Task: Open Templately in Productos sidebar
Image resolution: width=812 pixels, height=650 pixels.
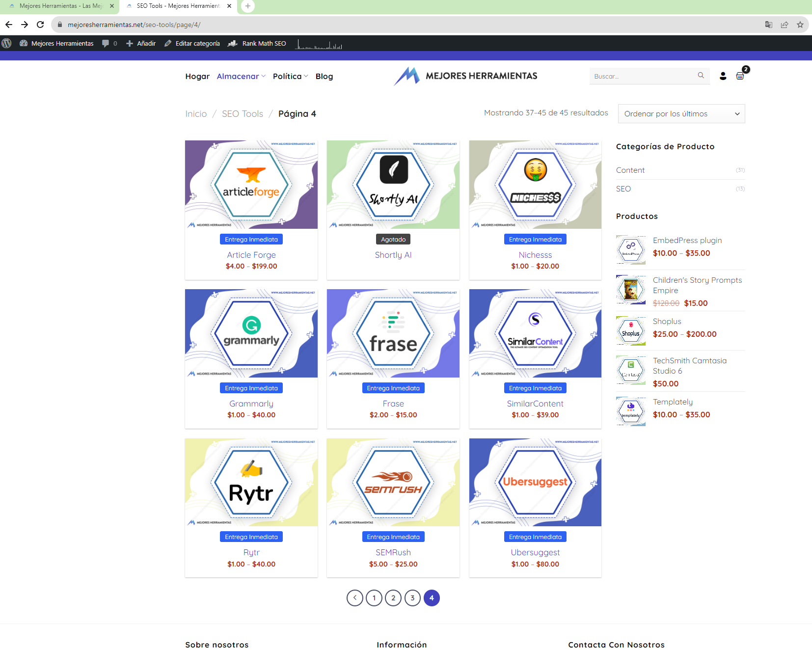Action: pyautogui.click(x=673, y=402)
